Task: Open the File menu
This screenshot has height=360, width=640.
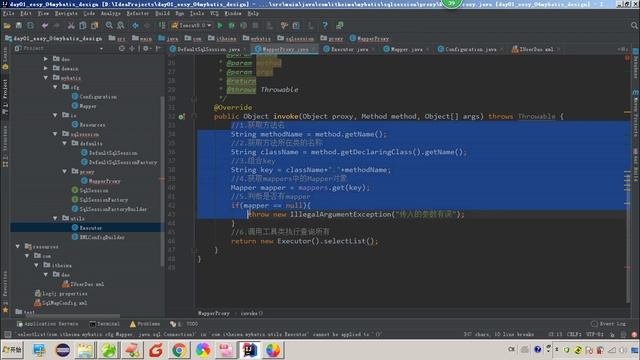Action: tap(8, 13)
